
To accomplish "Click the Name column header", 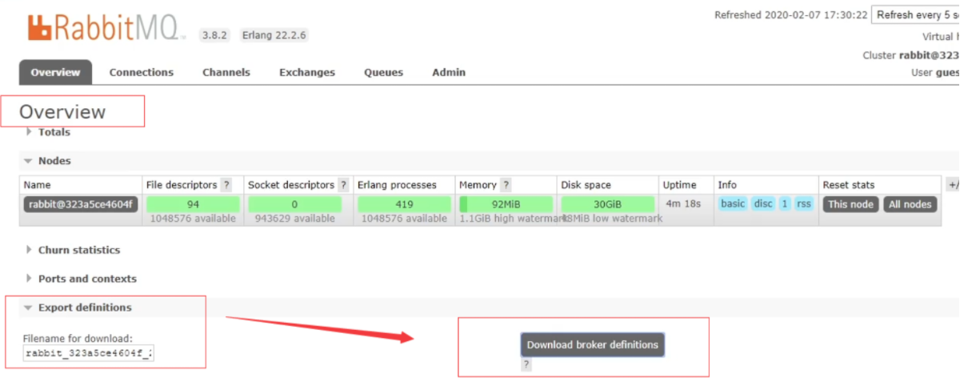I will tap(37, 185).
